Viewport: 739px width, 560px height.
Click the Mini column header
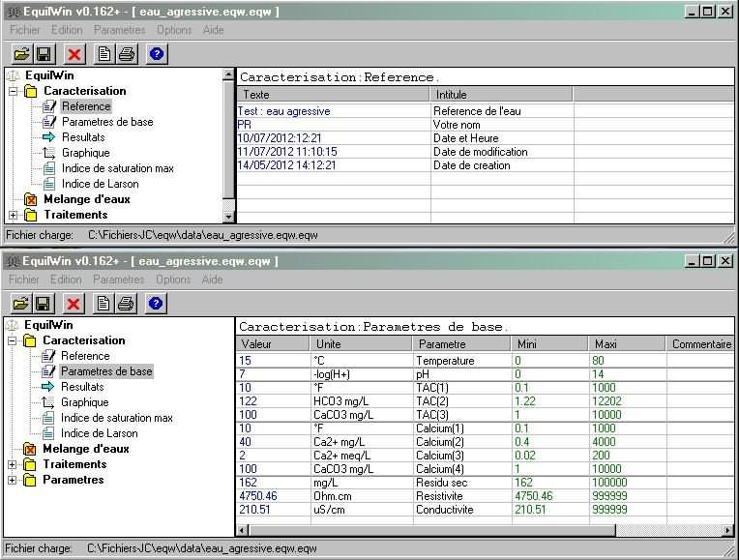point(549,344)
